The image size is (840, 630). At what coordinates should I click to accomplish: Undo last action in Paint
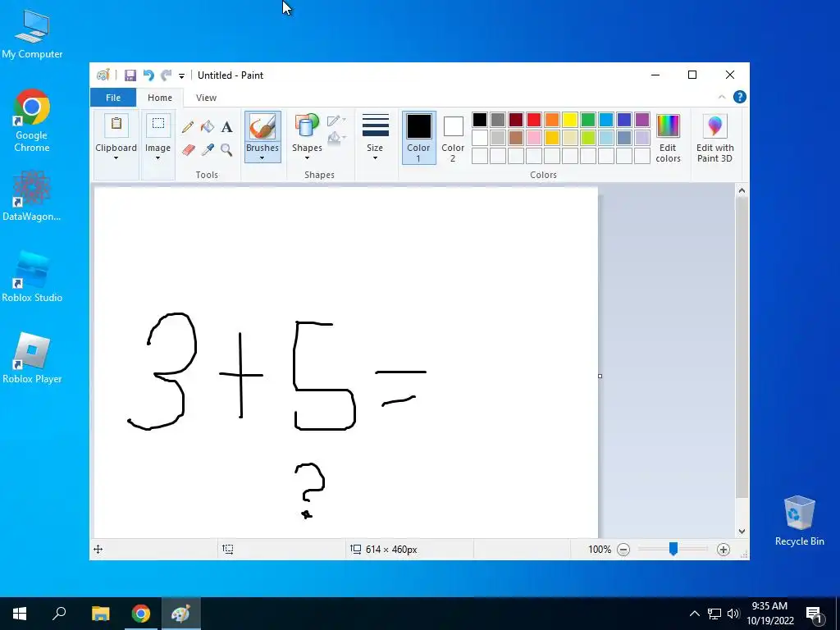[x=148, y=75]
